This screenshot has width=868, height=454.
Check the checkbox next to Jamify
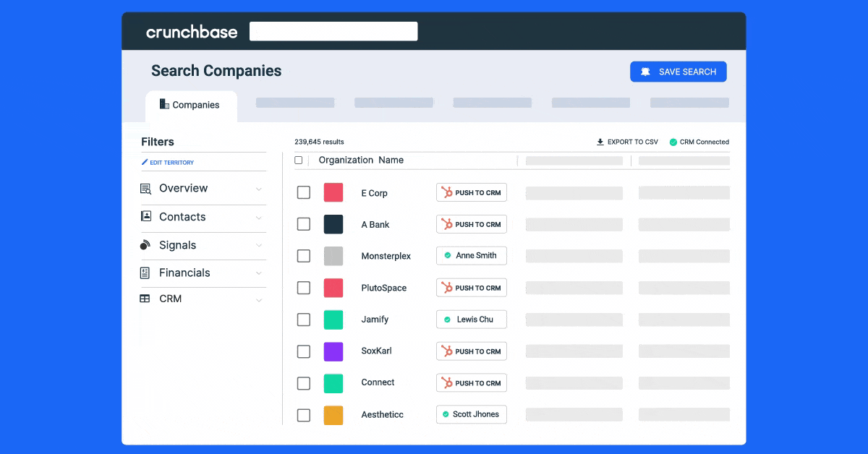pos(304,320)
